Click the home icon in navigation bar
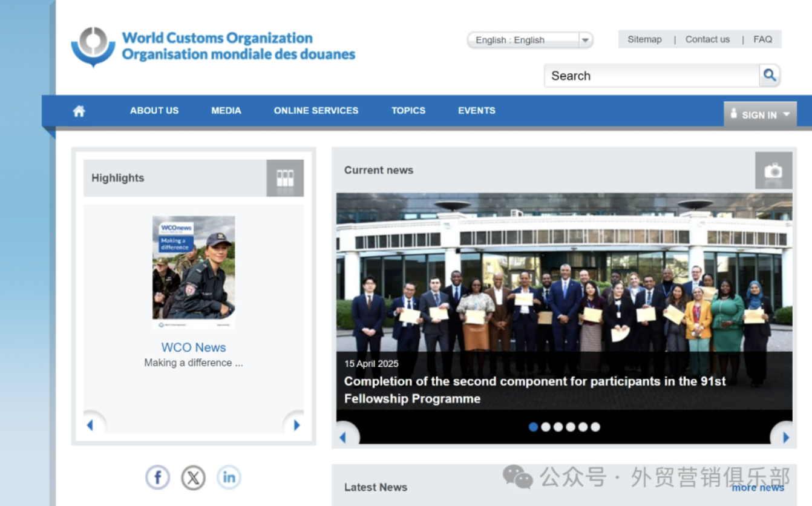The height and width of the screenshot is (506, 812). pyautogui.click(x=79, y=111)
